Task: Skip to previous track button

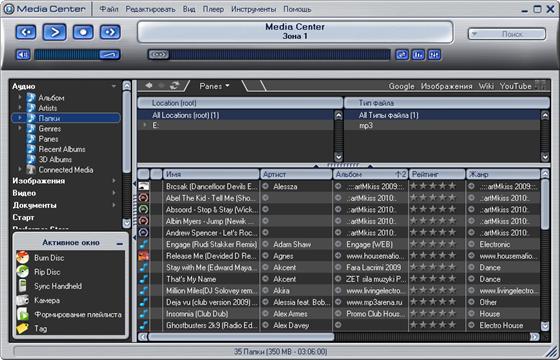Action: click(x=26, y=32)
